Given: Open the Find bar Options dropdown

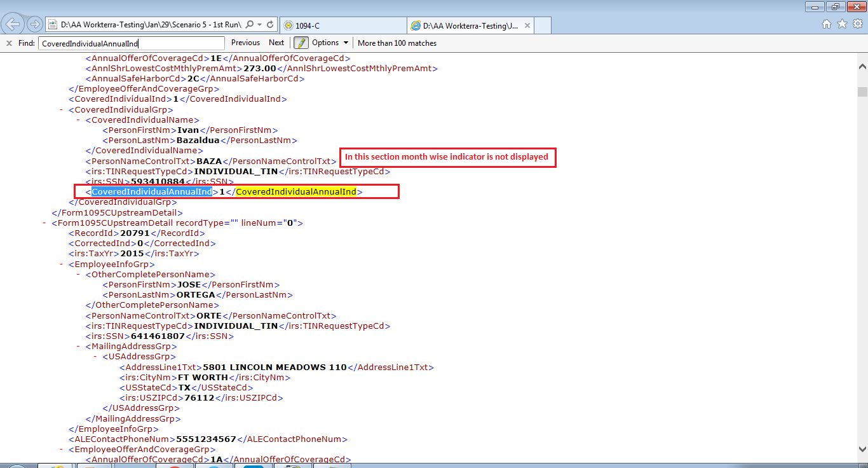Looking at the screenshot, I should pyautogui.click(x=330, y=43).
